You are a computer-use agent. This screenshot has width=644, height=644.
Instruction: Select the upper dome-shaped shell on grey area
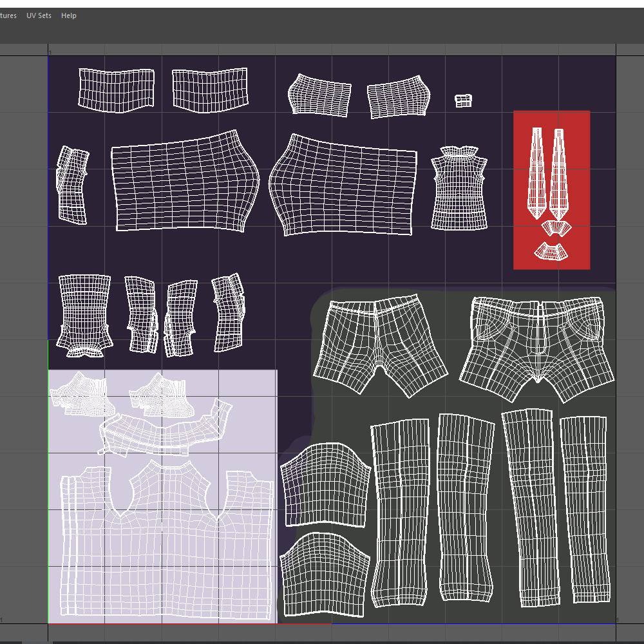pyautogui.click(x=325, y=485)
